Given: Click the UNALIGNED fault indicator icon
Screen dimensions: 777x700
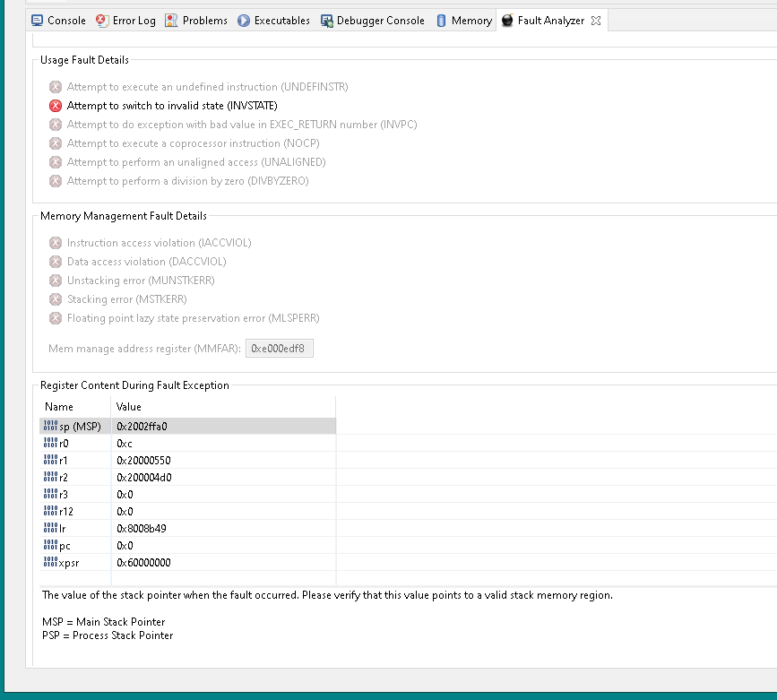Looking at the screenshot, I should coord(56,162).
